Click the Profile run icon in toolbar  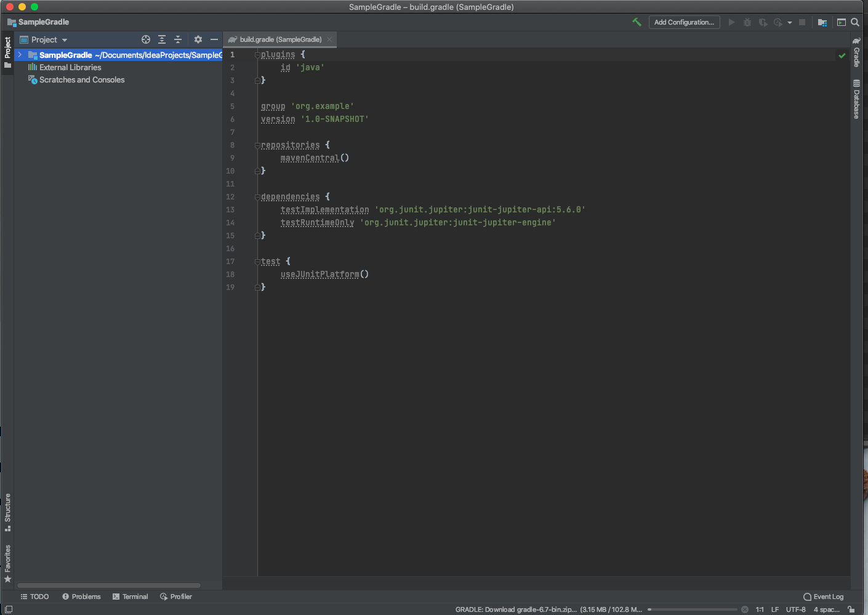(x=778, y=22)
